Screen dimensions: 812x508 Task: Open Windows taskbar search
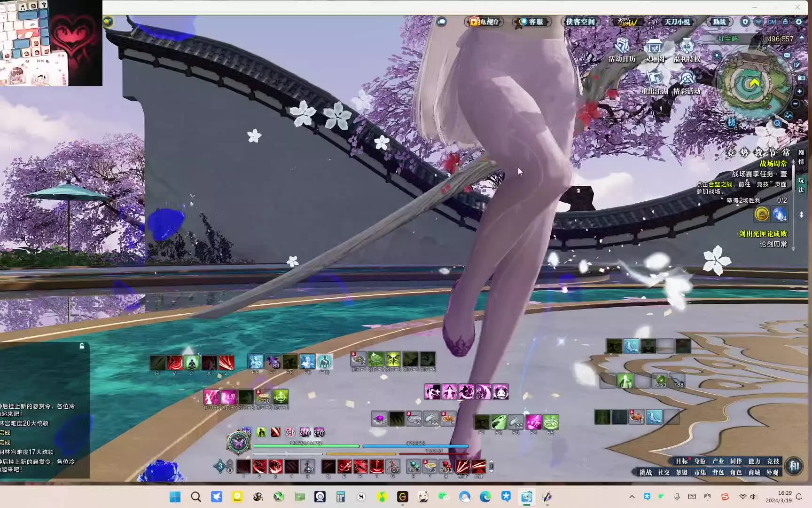pyautogui.click(x=196, y=497)
